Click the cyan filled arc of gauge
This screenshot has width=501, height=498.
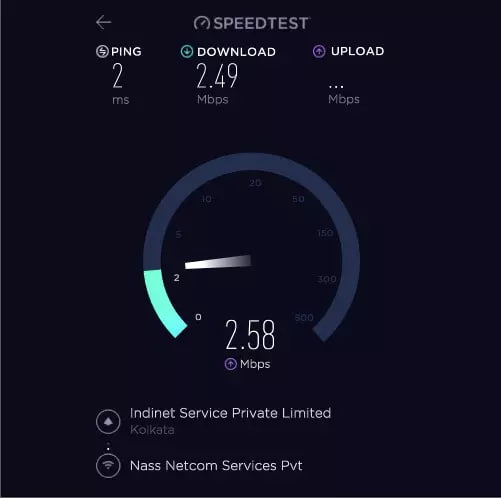click(162, 302)
